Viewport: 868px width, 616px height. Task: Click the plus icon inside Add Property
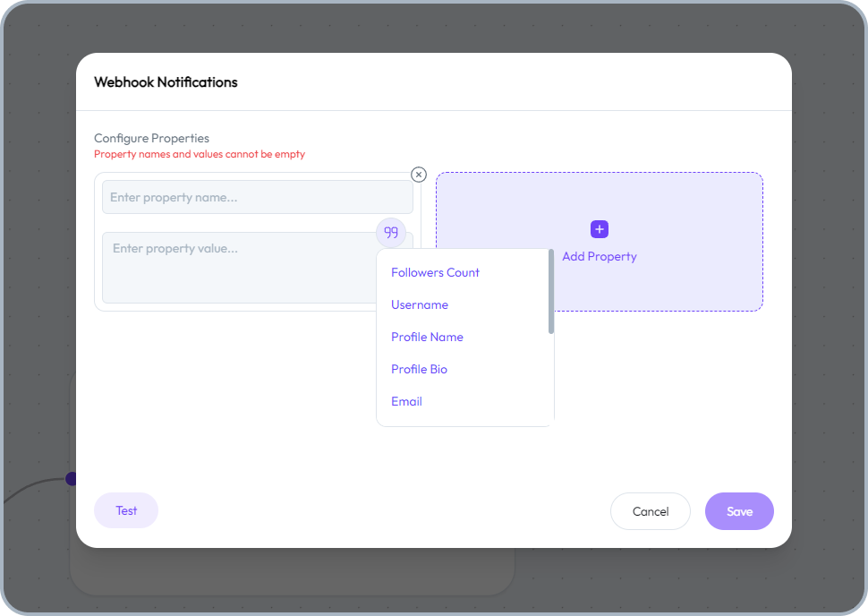(x=598, y=229)
